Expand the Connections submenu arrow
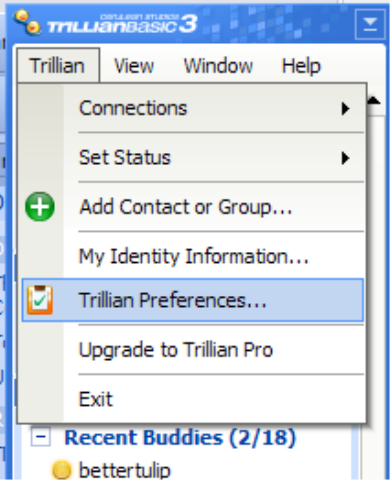This screenshot has width=390, height=480. [x=346, y=109]
